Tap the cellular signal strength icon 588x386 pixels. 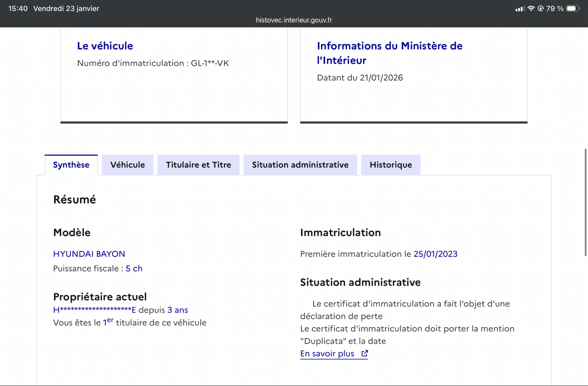(x=520, y=9)
